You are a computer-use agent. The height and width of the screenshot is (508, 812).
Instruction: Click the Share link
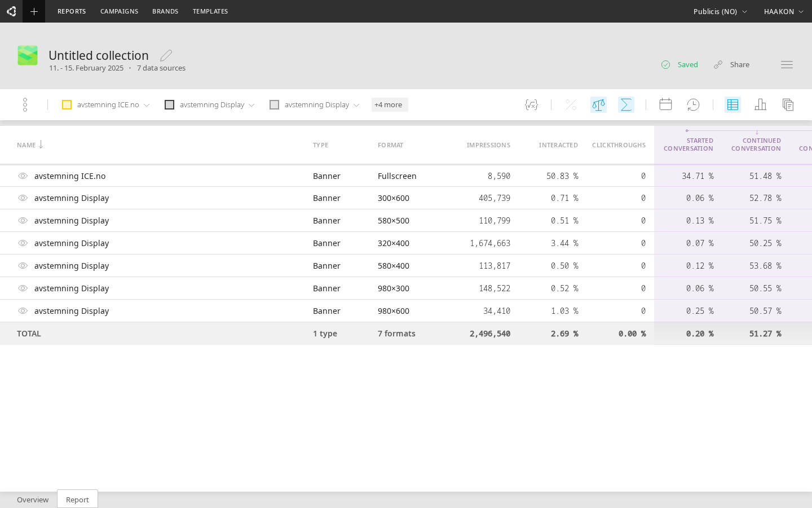[739, 64]
